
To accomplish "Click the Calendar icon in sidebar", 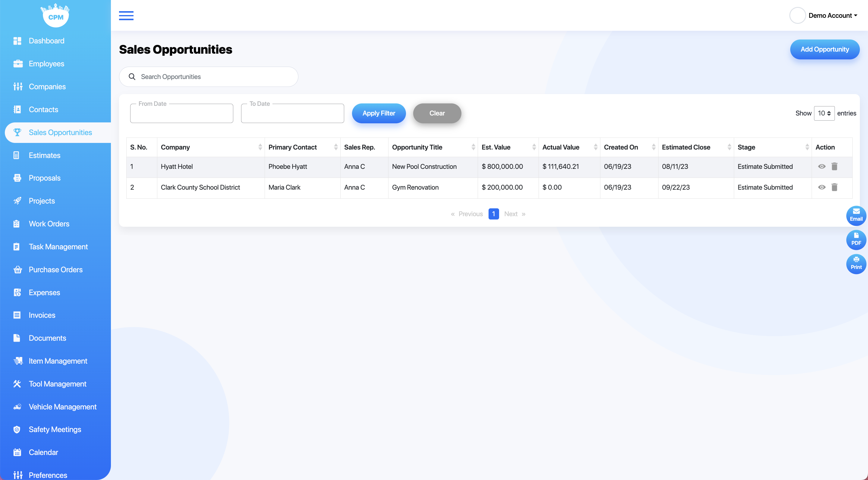I will [x=17, y=452].
